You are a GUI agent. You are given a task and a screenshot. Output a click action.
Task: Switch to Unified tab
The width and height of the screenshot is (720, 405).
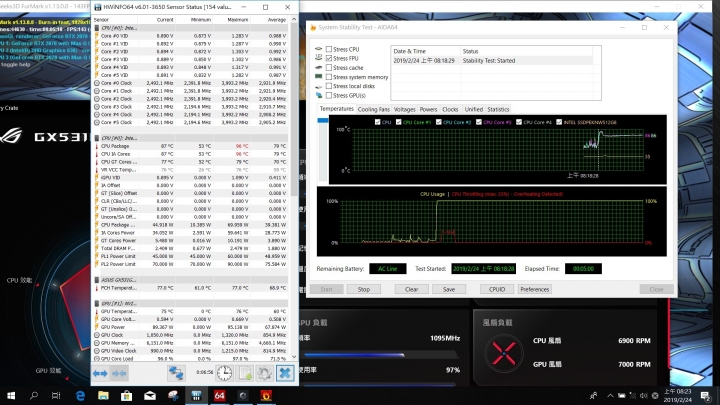[x=473, y=109]
